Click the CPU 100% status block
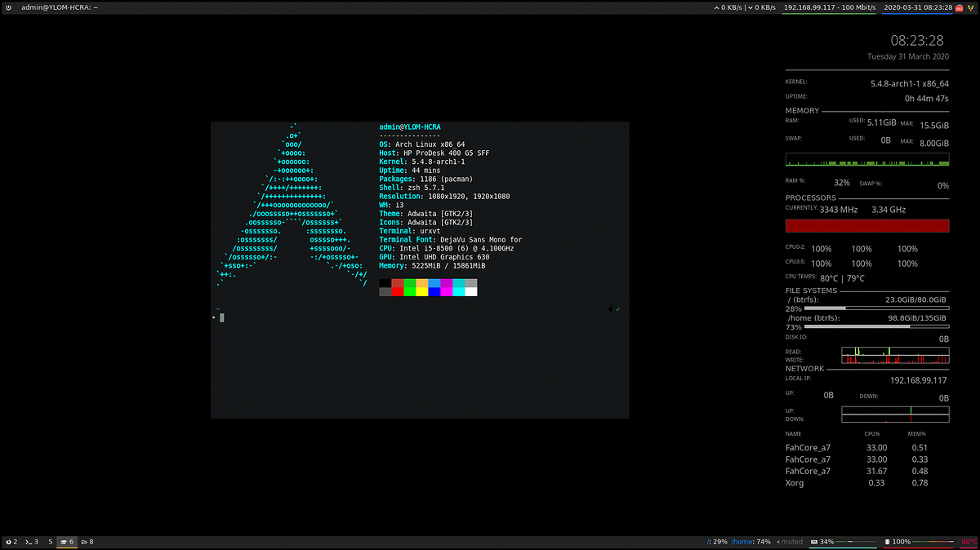 (920, 542)
